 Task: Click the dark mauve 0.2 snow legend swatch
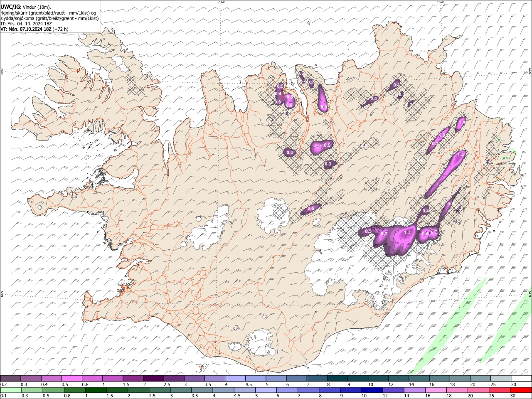point(10,378)
